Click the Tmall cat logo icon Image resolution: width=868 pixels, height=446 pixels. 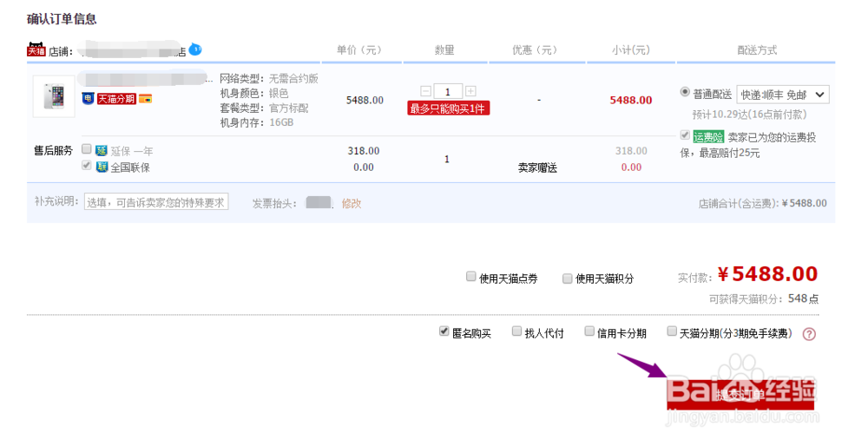point(36,49)
